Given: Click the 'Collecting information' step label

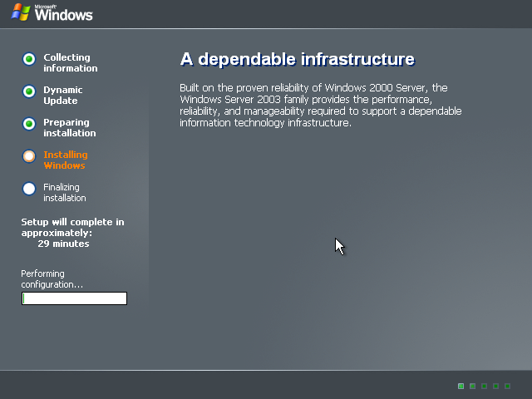Looking at the screenshot, I should (70, 63).
